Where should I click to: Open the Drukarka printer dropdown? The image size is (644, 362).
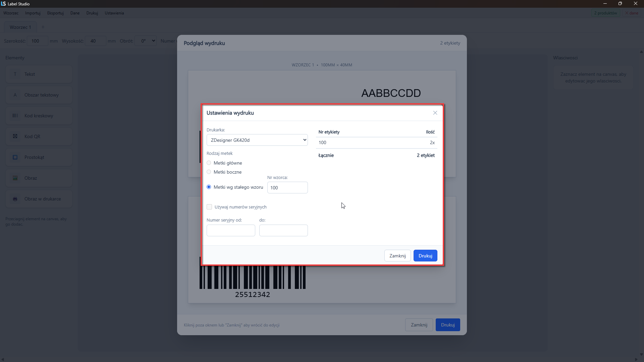tap(257, 140)
